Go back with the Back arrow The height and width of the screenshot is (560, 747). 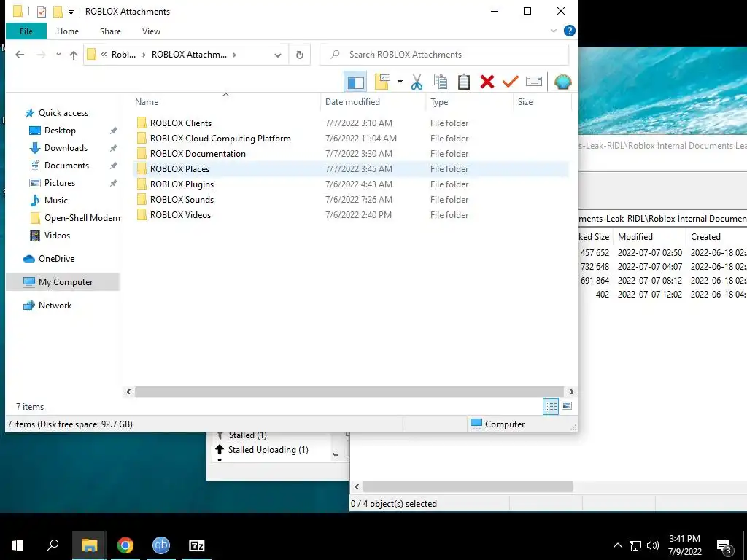tap(20, 55)
